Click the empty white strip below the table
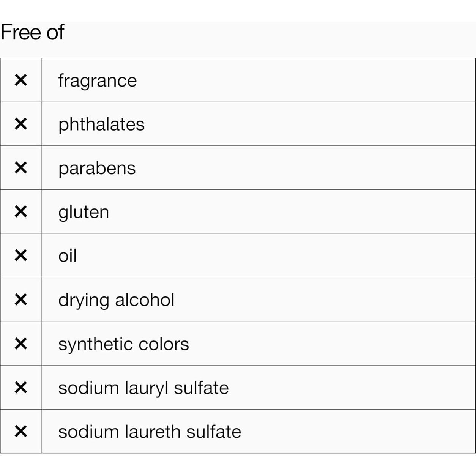This screenshot has width=476, height=476. [238, 465]
